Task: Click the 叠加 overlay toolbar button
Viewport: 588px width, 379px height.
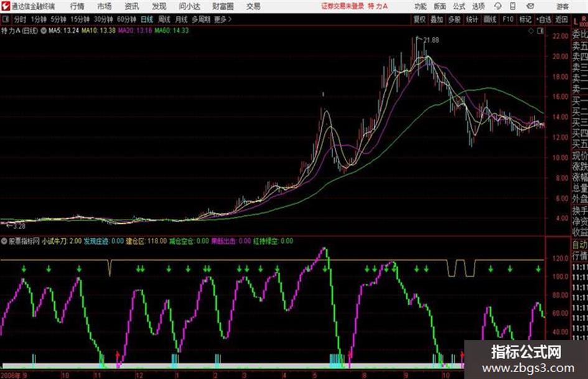Action: coord(437,19)
